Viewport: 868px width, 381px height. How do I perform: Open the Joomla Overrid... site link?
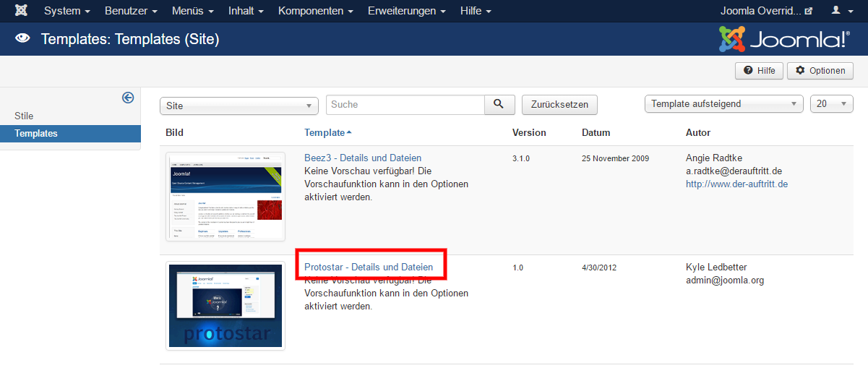pyautogui.click(x=766, y=11)
